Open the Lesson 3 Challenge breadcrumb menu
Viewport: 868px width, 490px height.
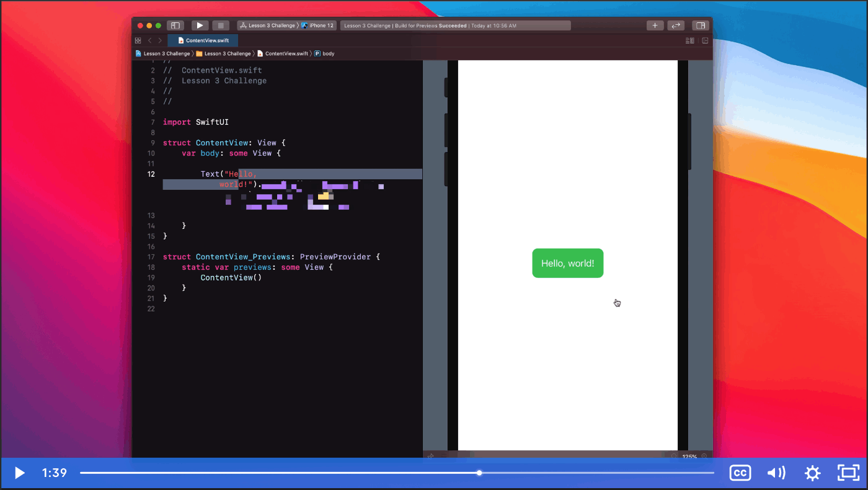(x=166, y=53)
